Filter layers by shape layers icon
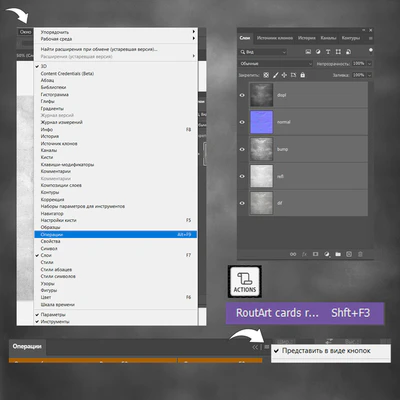Viewport: 400px width, 400px height. (x=338, y=52)
